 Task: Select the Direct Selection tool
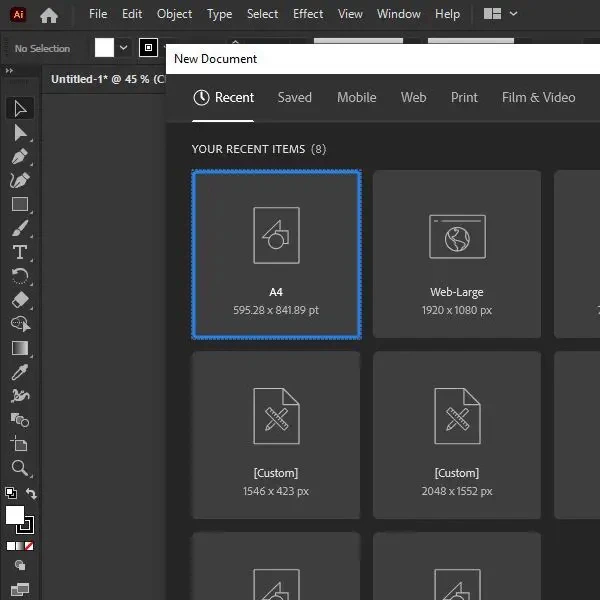coord(19,132)
